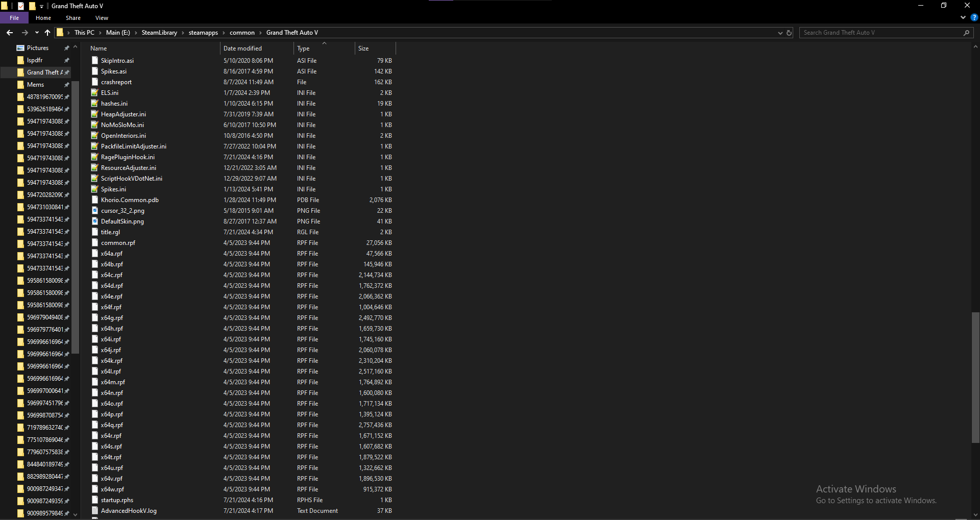Select the startup.rphs file icon
Screen dimensions: 980x520
pyautogui.click(x=94, y=500)
